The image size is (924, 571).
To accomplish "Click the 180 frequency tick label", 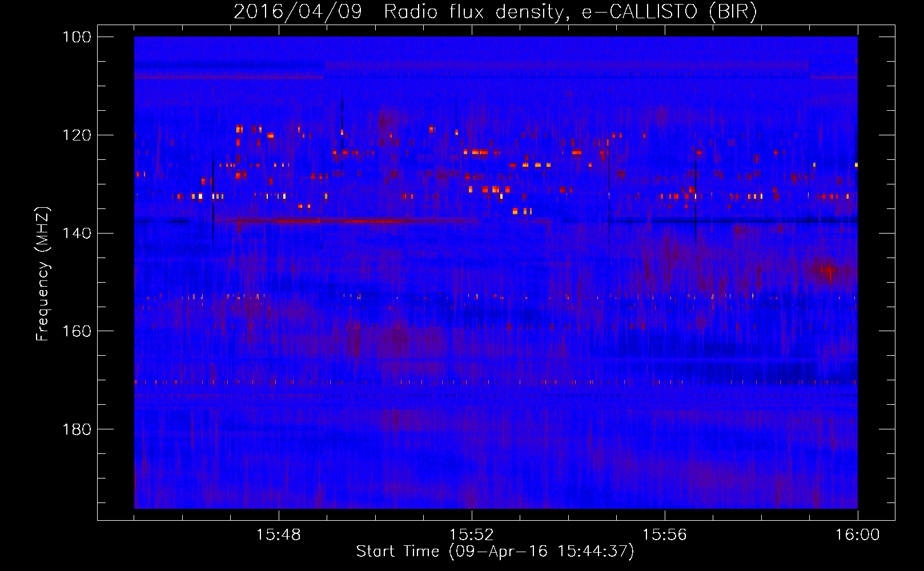I will (x=77, y=429).
